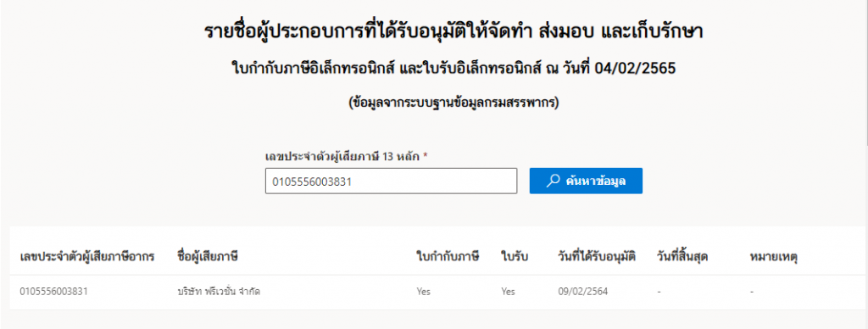868x329 pixels.
Task: Select the วันที่ได้รับอนุมัติ column header
Action: coord(597,257)
